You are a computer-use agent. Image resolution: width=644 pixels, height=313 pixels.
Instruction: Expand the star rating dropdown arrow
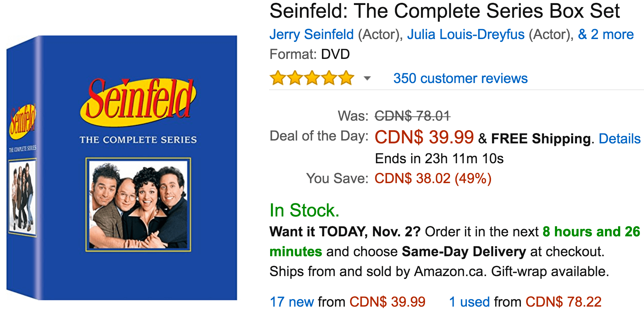367,78
